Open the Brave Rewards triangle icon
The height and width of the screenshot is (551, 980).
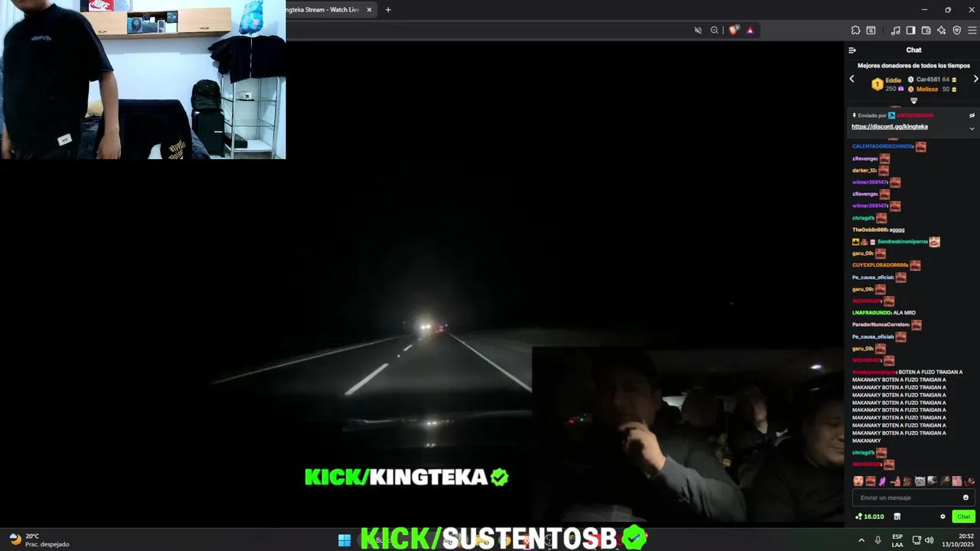tap(750, 31)
